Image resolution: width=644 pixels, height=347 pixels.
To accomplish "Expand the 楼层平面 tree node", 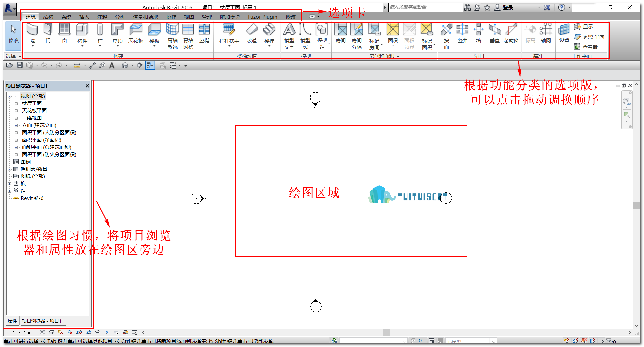I will 16,104.
